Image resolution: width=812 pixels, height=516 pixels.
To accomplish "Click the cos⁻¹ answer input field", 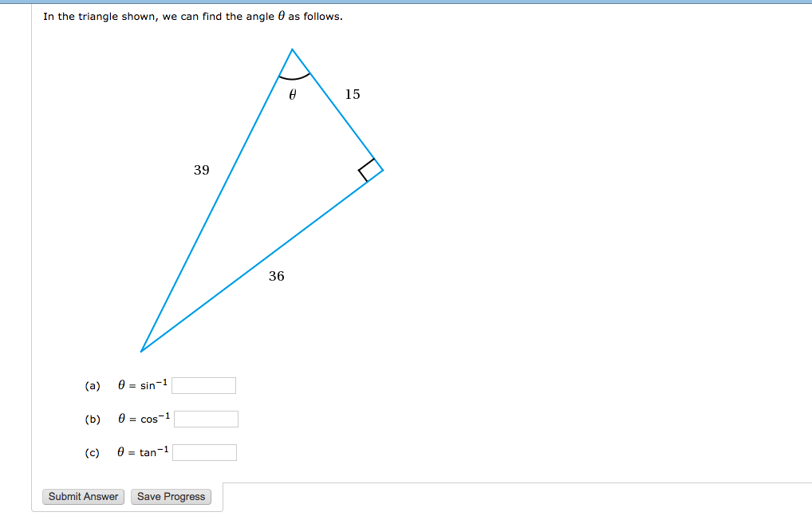I will [206, 419].
